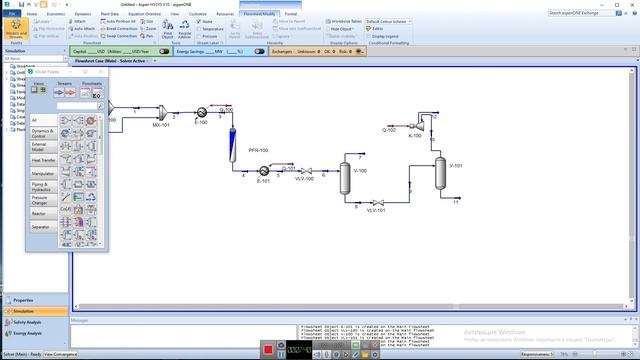Open the Customize ribbon tab
640x360 pixels.
[198, 14]
